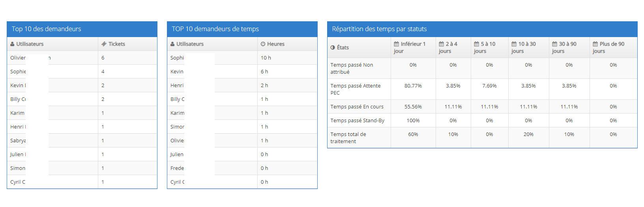
Task: Click calendar icon for 30 à 90 jours
Action: [554, 44]
